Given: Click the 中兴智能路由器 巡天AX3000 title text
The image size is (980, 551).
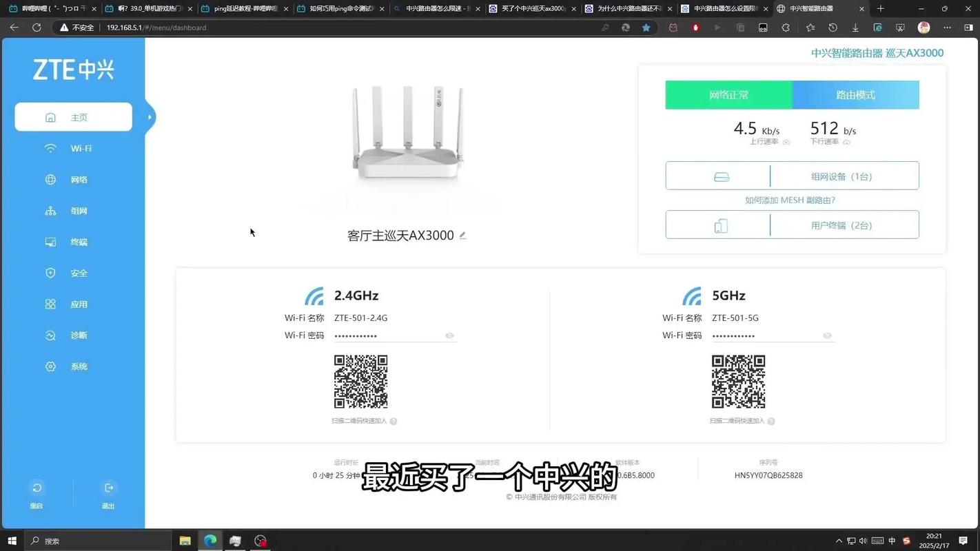Looking at the screenshot, I should point(877,53).
